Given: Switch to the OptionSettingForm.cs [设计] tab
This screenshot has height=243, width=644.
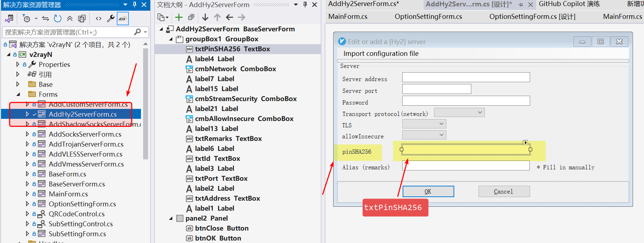Looking at the screenshot, I should pos(532,17).
